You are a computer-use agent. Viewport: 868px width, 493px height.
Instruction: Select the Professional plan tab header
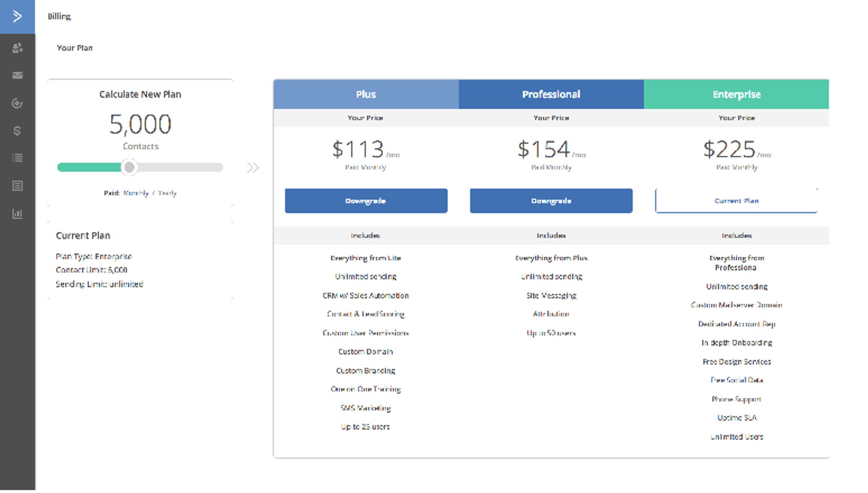(x=551, y=94)
